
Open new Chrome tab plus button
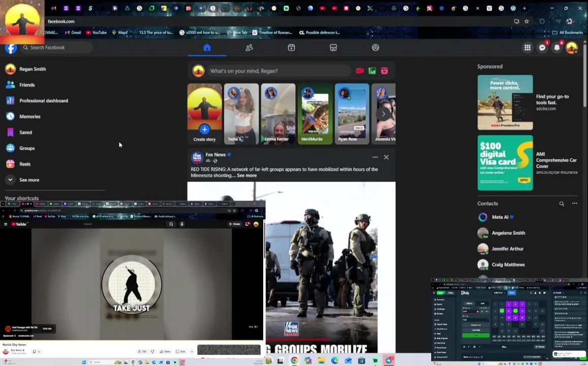click(x=524, y=8)
